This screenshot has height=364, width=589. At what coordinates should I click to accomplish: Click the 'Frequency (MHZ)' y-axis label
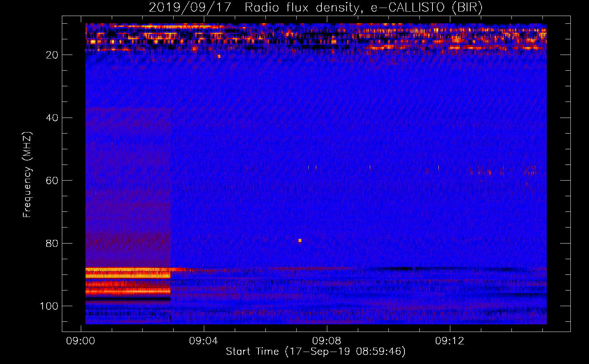[x=27, y=174]
